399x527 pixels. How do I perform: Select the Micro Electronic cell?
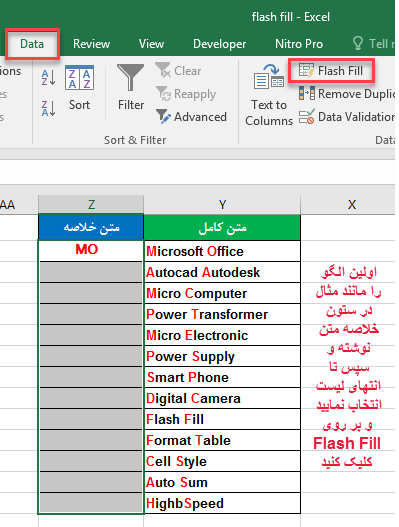point(222,335)
